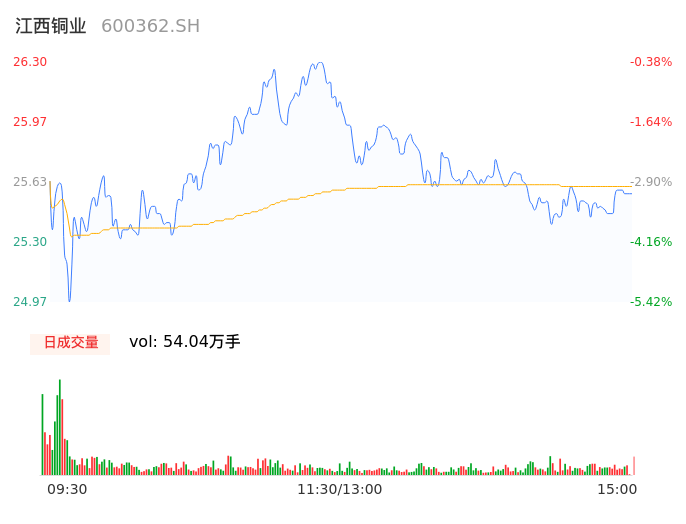686x524 pixels.
Task: Select the 600362.SH stock code
Action: [x=150, y=26]
